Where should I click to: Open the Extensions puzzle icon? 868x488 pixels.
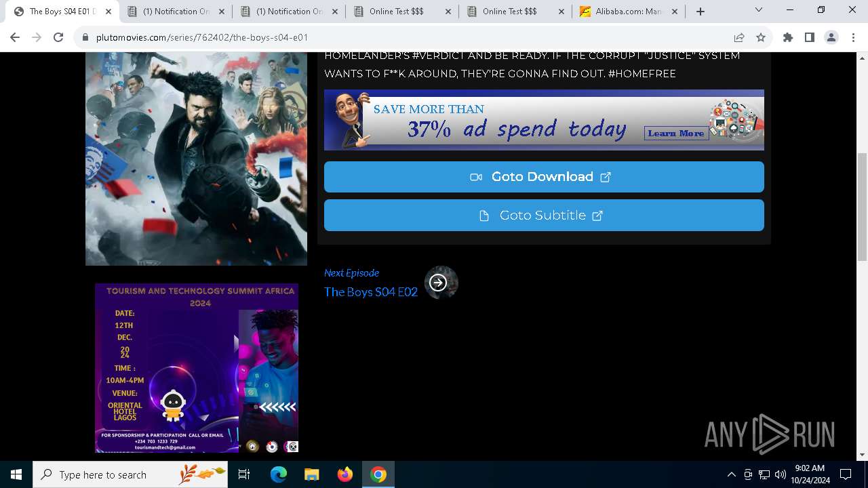788,37
